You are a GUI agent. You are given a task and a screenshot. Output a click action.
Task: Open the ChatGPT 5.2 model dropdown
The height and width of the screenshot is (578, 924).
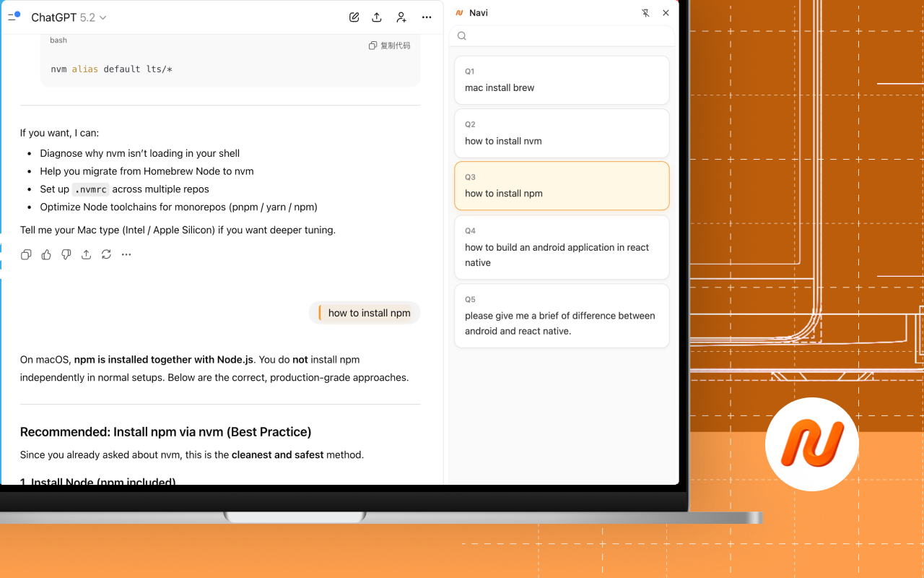(x=69, y=17)
